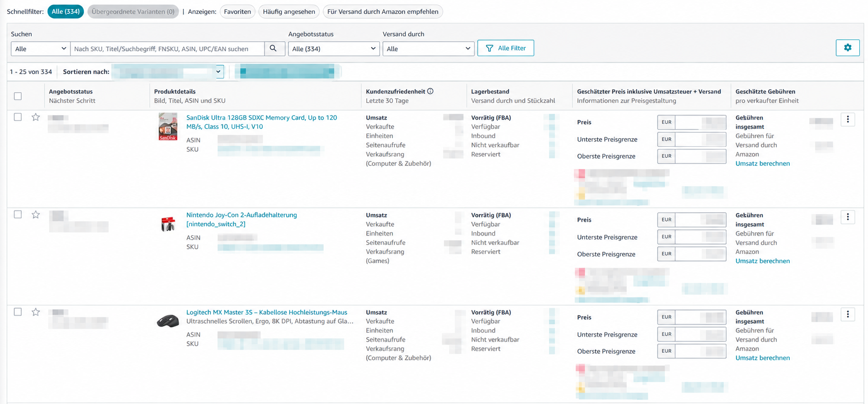Open the three-dot menu for SanDisk row
The image size is (868, 404).
click(848, 120)
